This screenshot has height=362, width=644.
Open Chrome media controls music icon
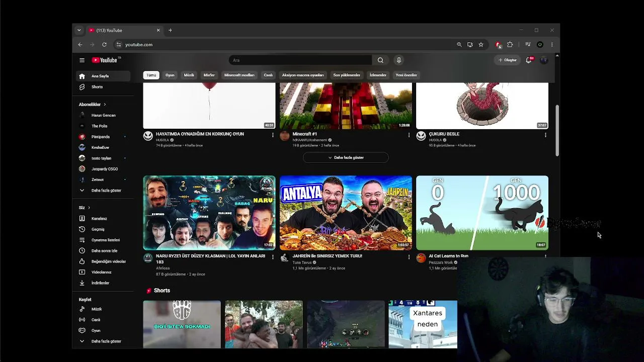tap(528, 45)
